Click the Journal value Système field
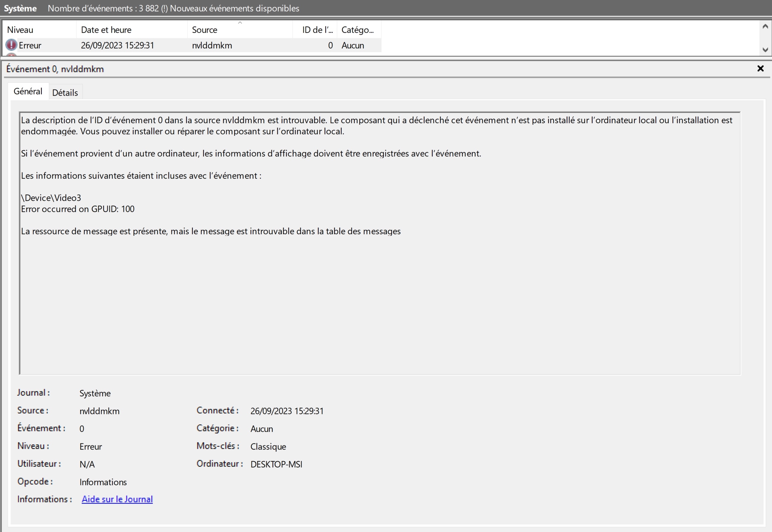This screenshot has height=532, width=772. pos(95,393)
